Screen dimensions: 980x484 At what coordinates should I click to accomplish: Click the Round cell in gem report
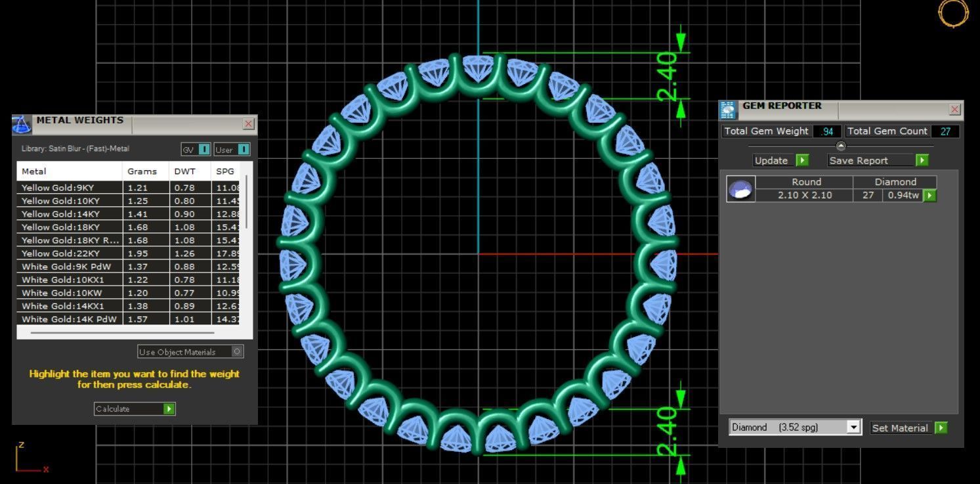click(x=805, y=182)
